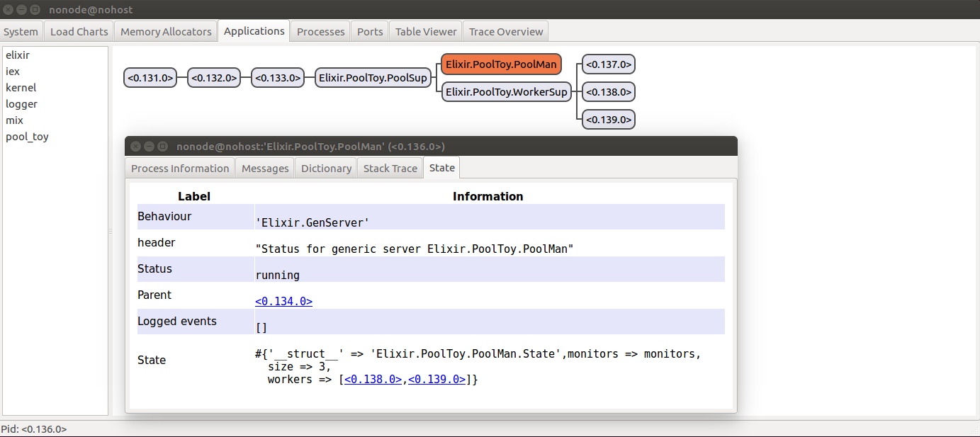Screen dimensions: 980x437
Task: Open the Trace Overview tab
Action: coord(505,31)
